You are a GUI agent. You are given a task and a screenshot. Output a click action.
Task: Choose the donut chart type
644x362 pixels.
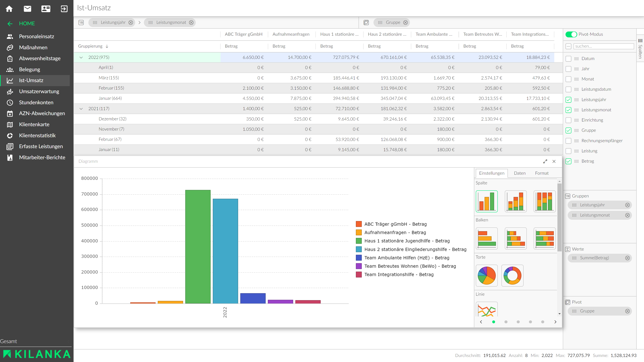(512, 276)
